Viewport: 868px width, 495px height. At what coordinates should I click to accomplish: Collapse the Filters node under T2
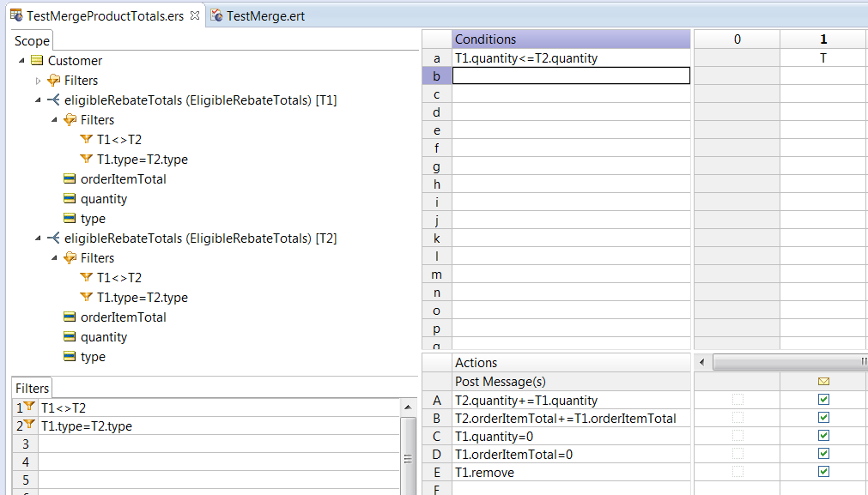pyautogui.click(x=54, y=258)
